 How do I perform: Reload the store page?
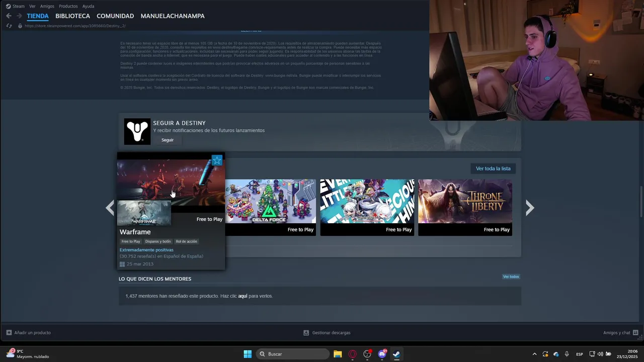click(x=9, y=26)
